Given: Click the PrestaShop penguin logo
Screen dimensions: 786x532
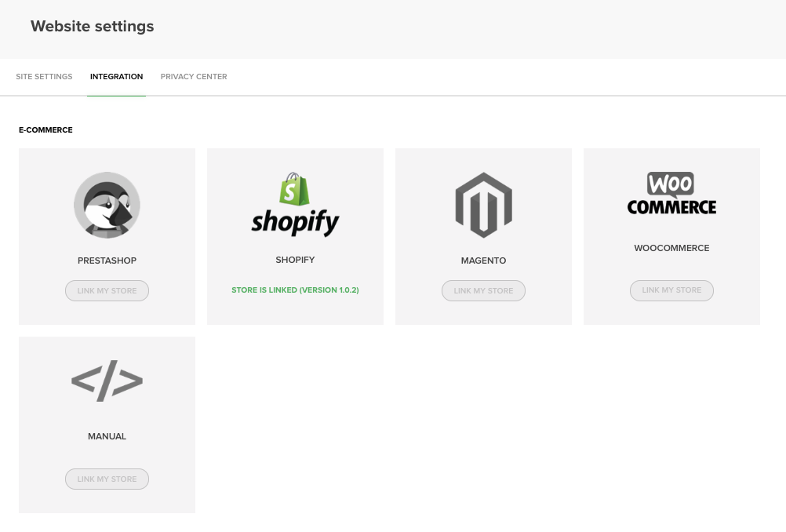Looking at the screenshot, I should click(x=107, y=205).
